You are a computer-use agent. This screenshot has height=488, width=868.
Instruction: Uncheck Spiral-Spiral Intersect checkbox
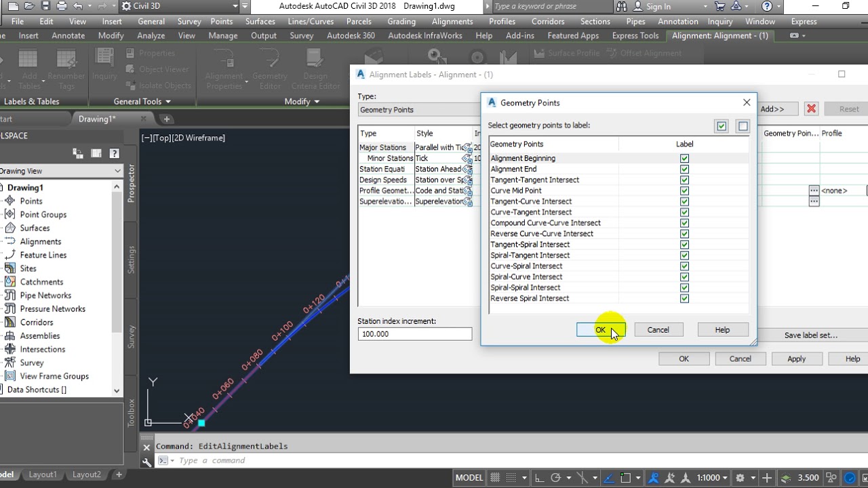point(684,287)
